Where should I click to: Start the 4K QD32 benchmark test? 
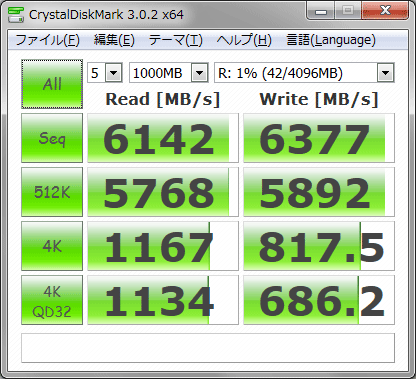tap(52, 300)
